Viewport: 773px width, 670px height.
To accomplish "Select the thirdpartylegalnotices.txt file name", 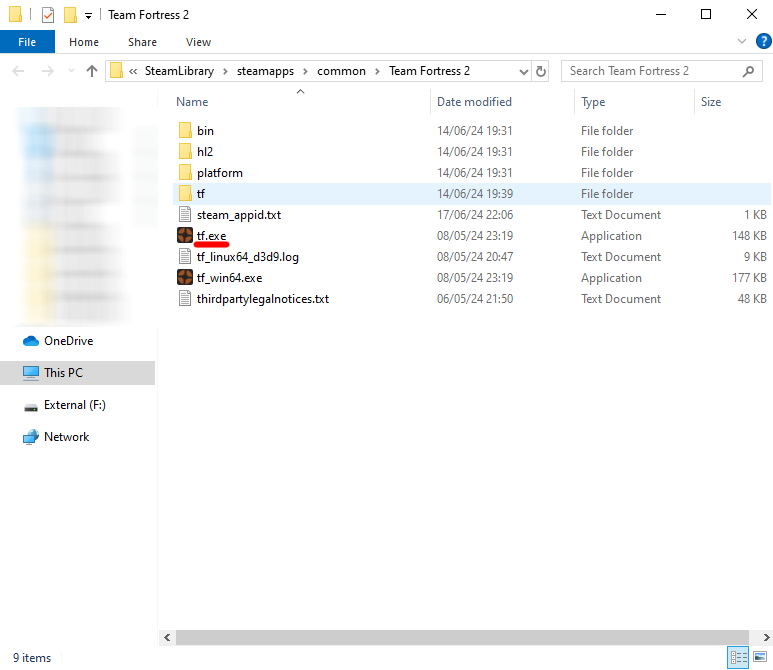I will tap(263, 299).
